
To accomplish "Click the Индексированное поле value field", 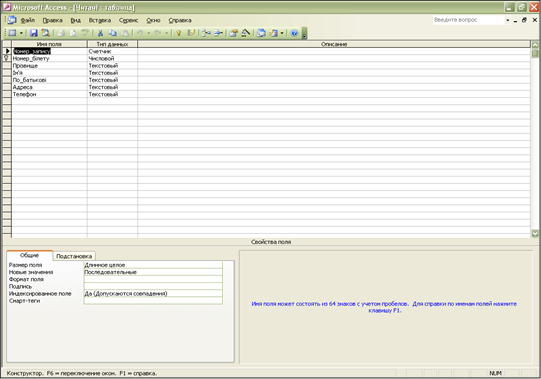I will (153, 293).
